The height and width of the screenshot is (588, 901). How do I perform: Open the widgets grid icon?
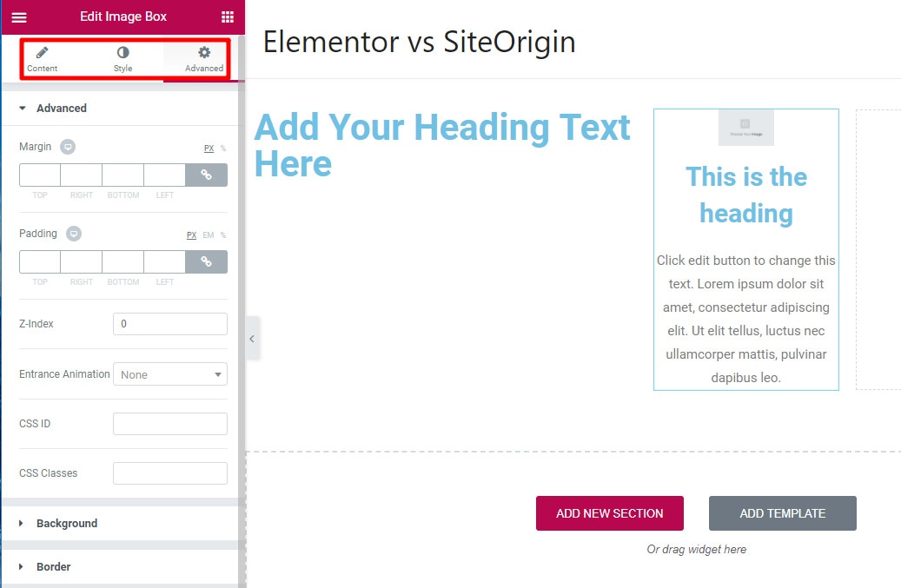pyautogui.click(x=228, y=17)
